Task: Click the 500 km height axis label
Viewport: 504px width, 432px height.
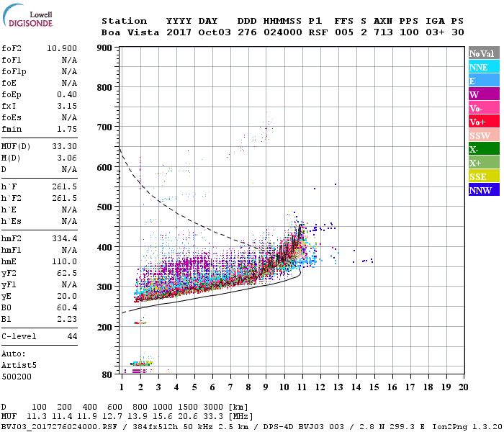Action: pyautogui.click(x=104, y=207)
